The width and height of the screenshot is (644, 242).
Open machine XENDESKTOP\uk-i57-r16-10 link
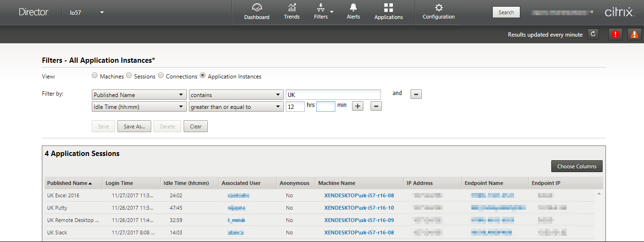coord(359,208)
